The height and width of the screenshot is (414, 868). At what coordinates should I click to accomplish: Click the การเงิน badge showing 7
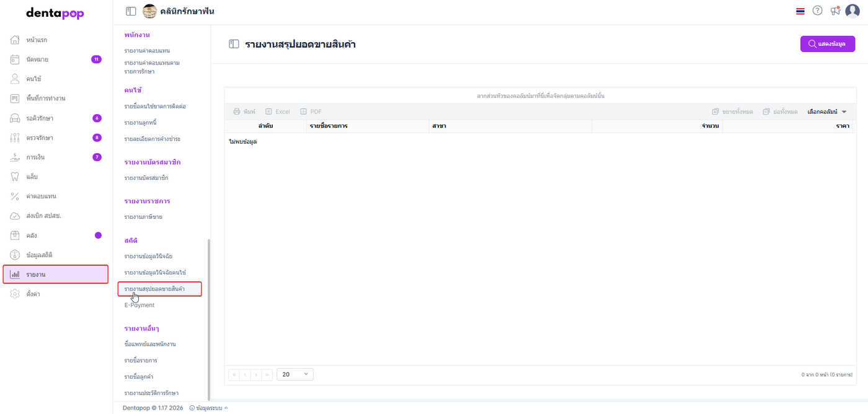(x=97, y=157)
